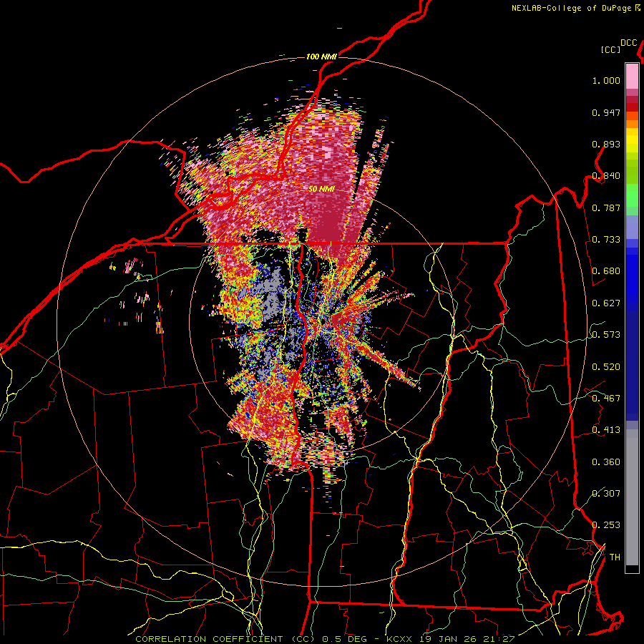Viewport: 644px width, 644px height.
Task: Click the 0.893 legend value
Action: coord(606,144)
